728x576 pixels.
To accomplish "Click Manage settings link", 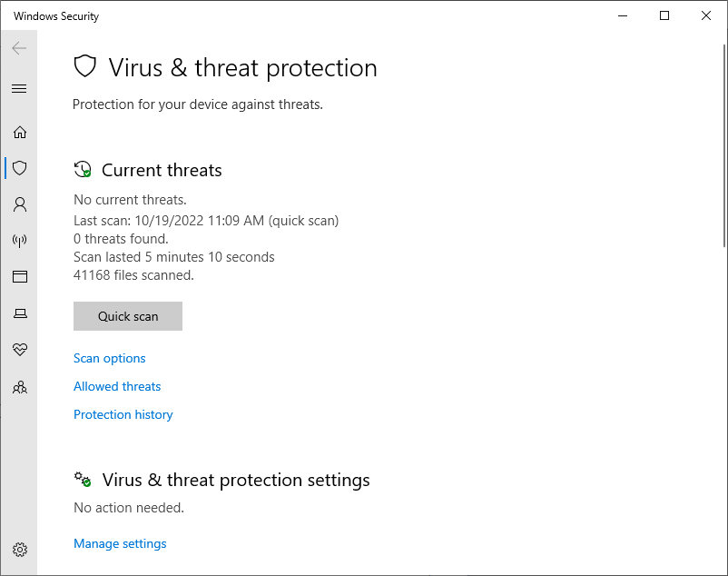I will point(120,543).
